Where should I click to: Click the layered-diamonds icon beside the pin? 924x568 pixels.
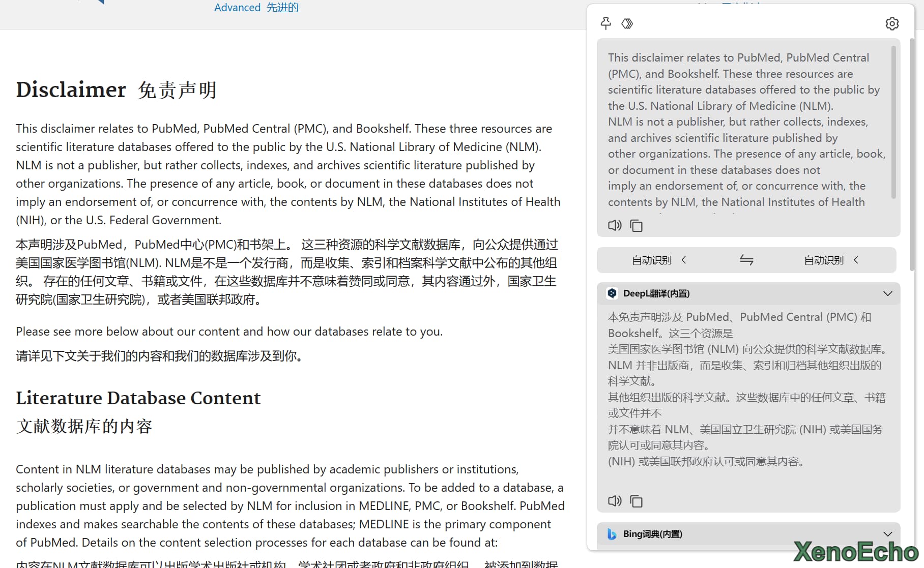point(627,23)
